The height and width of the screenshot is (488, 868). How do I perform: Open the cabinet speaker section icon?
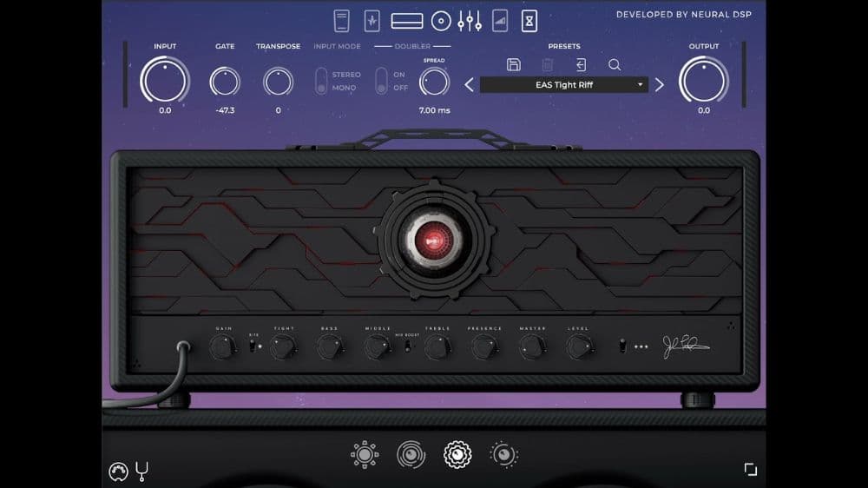point(441,21)
